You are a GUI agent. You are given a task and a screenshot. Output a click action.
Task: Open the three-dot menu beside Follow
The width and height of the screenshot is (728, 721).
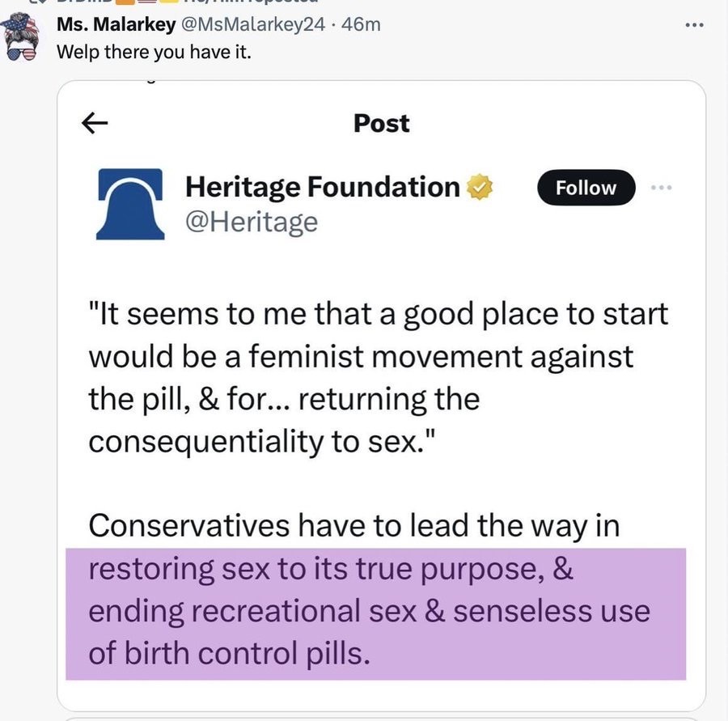pos(662,188)
